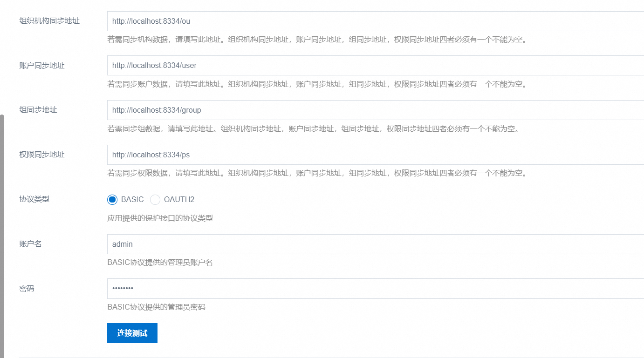This screenshot has height=358, width=644.
Task: Click hint text 应用提供的保护接口的协议类型
Action: click(160, 218)
